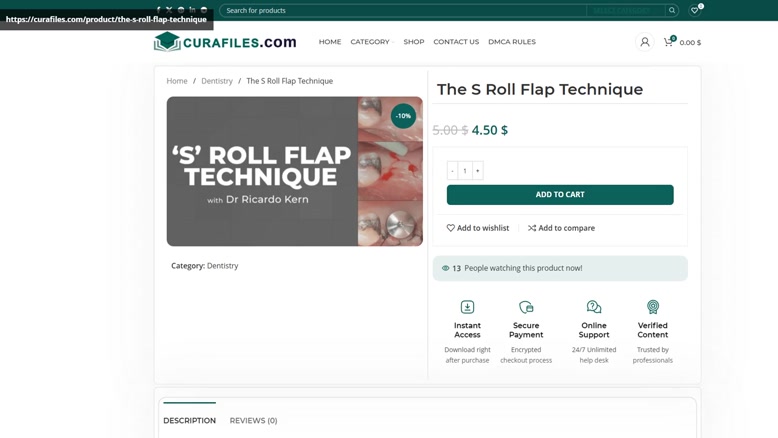Open the user account icon
Viewport: 778px width, 438px height.
645,42
